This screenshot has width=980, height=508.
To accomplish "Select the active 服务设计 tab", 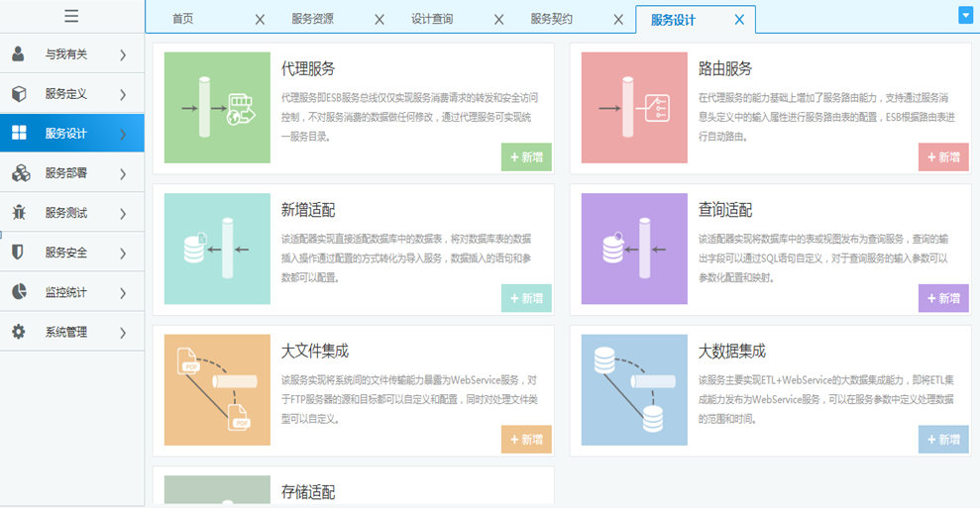I will 673,20.
